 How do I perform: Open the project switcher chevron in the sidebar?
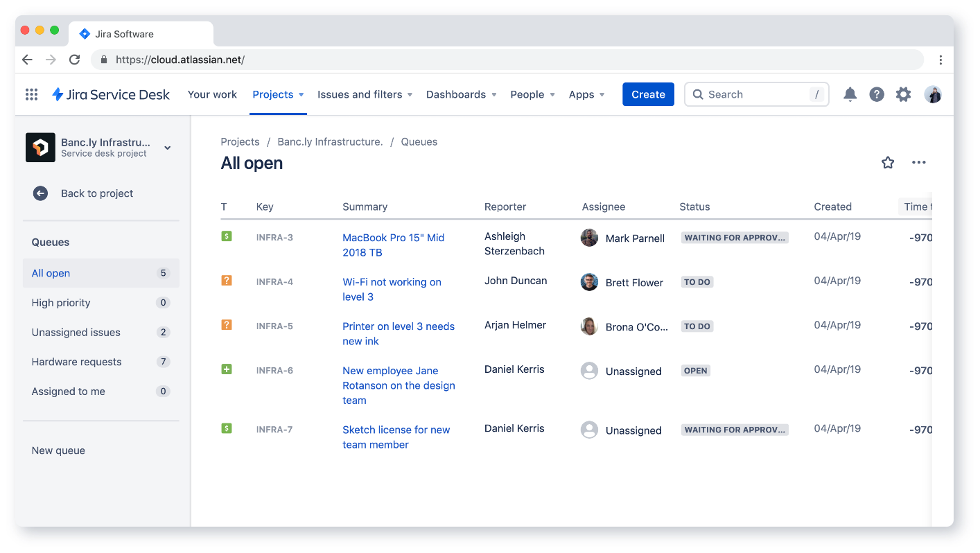click(x=167, y=148)
